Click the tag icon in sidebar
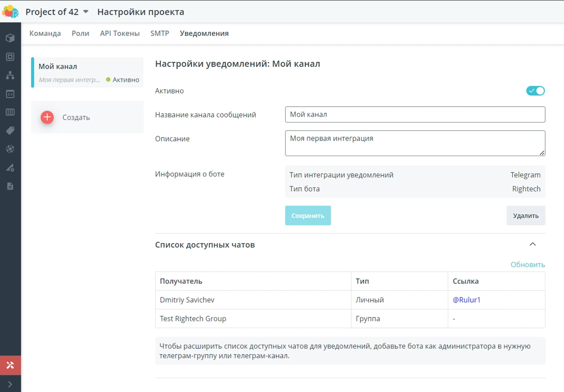Screen dimensions: 564x392 click(x=10, y=130)
